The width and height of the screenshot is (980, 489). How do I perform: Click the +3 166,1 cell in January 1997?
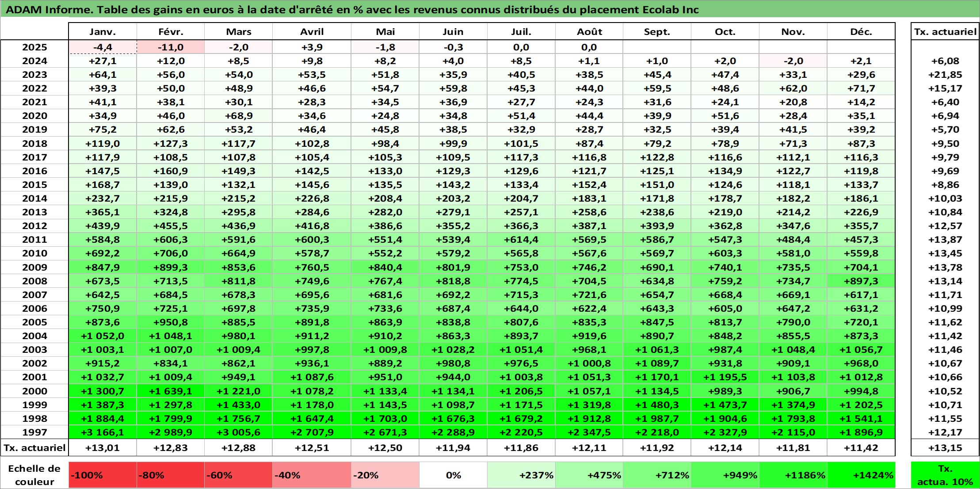(103, 432)
